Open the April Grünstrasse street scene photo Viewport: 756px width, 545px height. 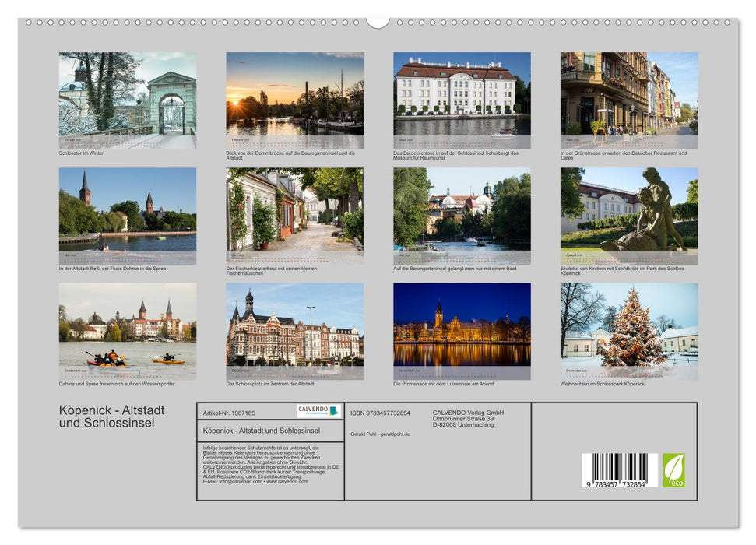tap(624, 100)
